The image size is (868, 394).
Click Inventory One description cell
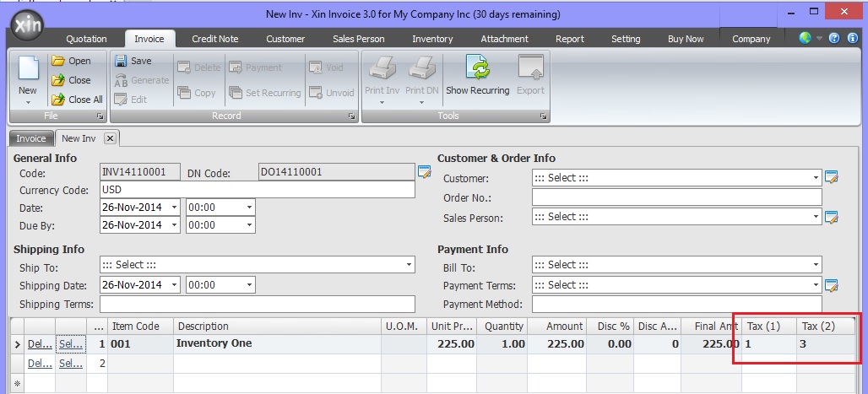pos(277,343)
